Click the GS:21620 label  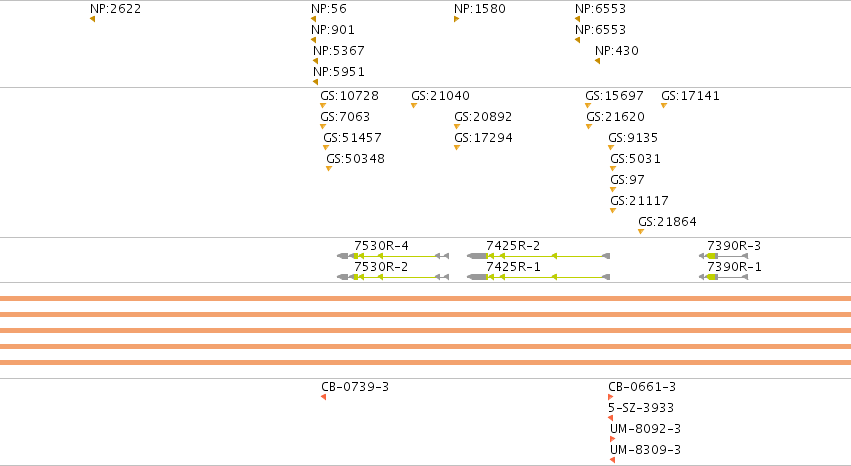coord(615,117)
